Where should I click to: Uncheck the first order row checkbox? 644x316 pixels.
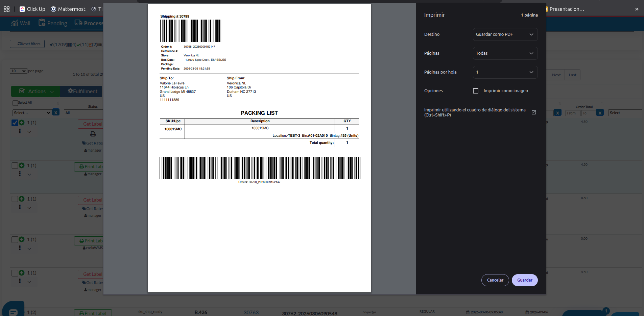15,123
